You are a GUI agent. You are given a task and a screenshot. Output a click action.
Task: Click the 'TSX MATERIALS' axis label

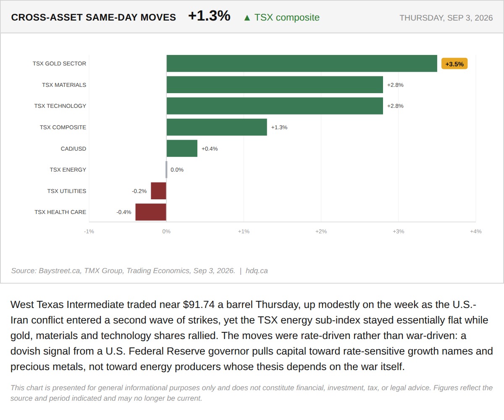64,85
